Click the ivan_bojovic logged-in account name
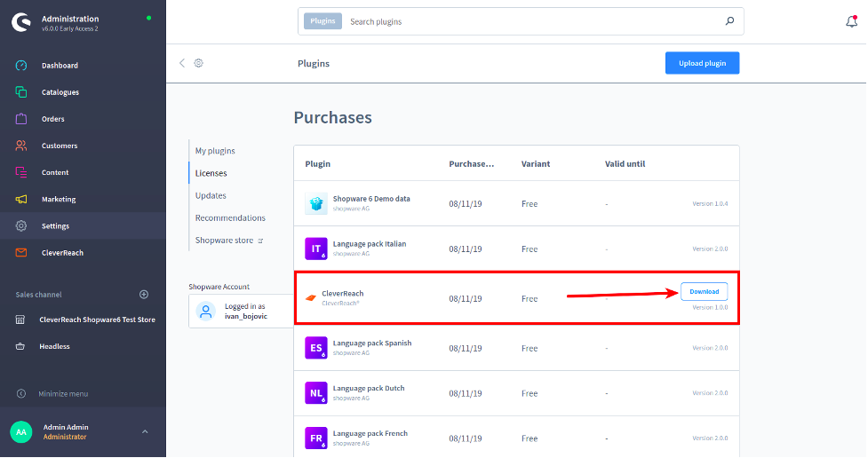This screenshot has height=458, width=868. pos(246,316)
